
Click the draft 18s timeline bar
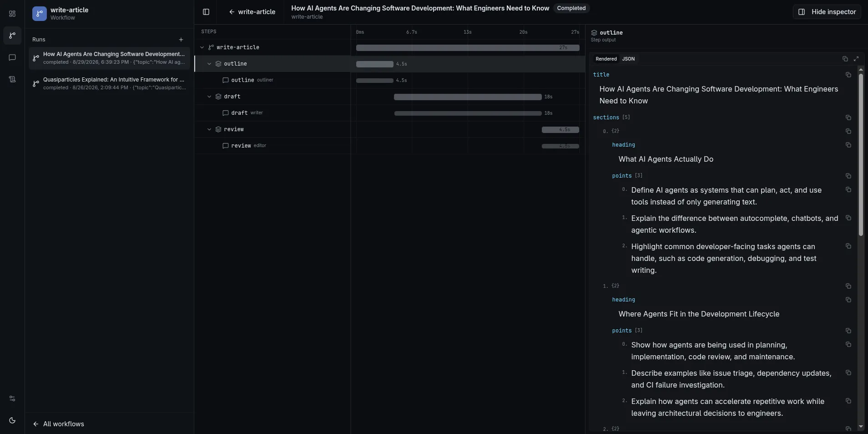click(468, 97)
